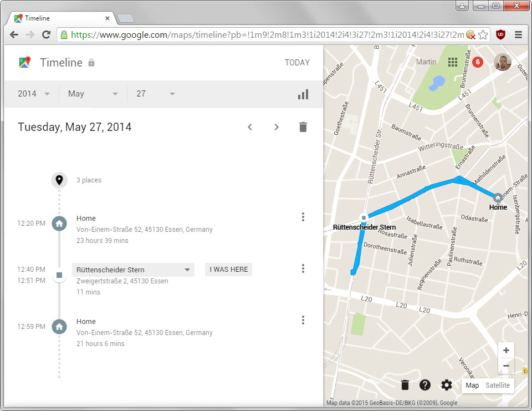Image resolution: width=532 pixels, height=411 pixels.
Task: Open more options for 12:20 PM Home entry
Action: (x=303, y=217)
